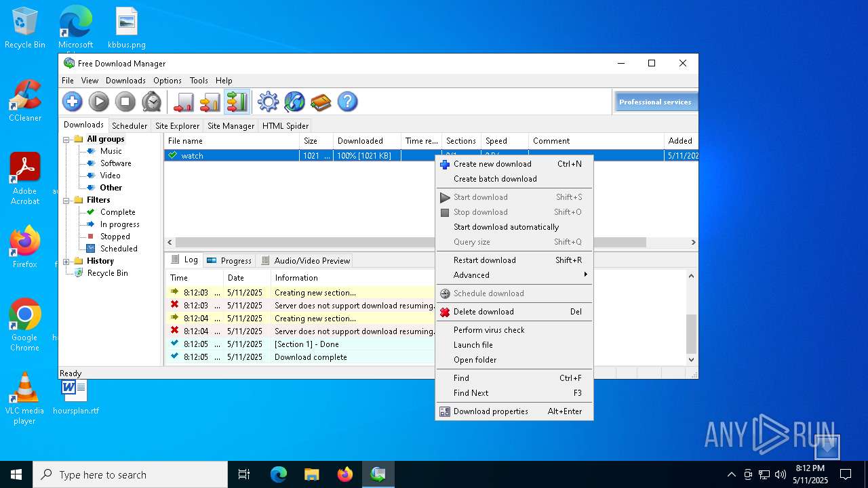Open the Tools menu
This screenshot has width=868, height=488.
click(x=199, y=81)
